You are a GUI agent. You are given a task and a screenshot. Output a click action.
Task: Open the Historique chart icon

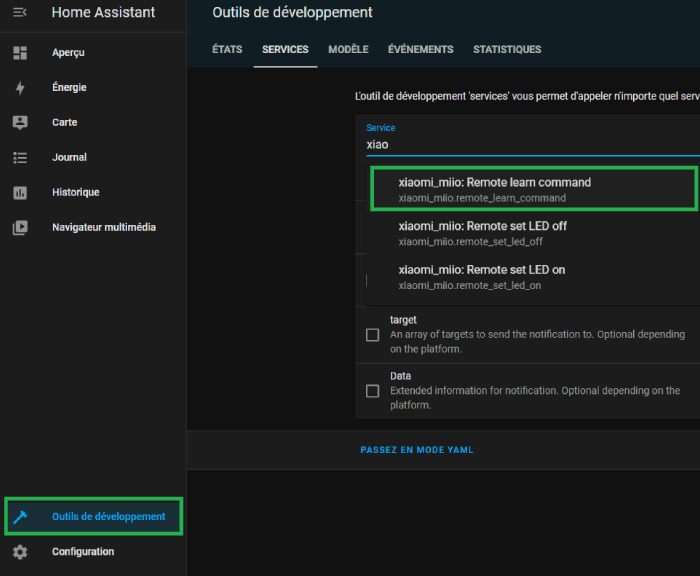[x=20, y=192]
